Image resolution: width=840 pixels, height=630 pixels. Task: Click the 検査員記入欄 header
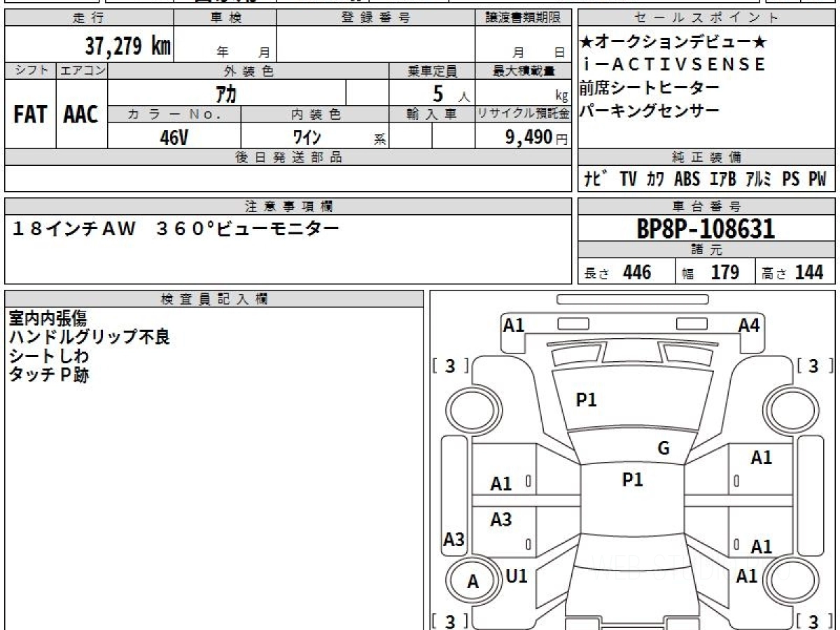[214, 298]
